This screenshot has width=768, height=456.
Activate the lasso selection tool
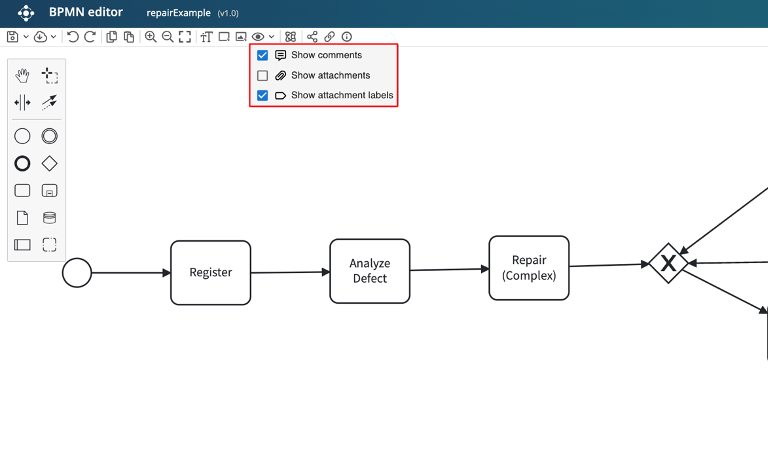click(50, 76)
